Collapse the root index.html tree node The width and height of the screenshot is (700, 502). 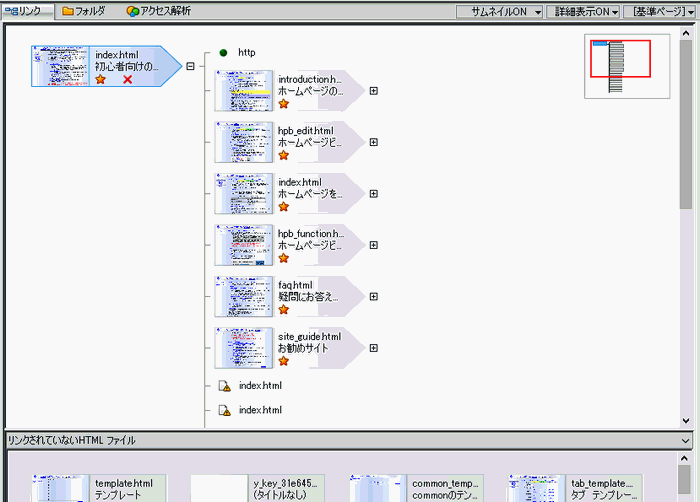tap(190, 67)
